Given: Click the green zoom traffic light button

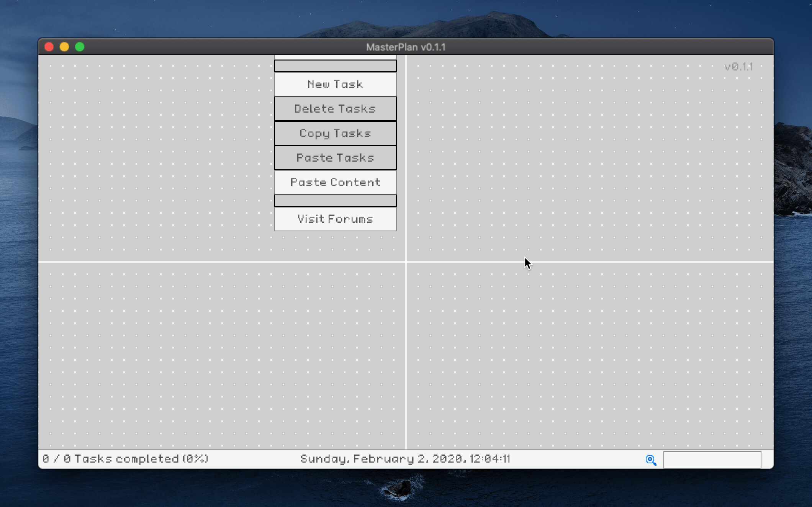Looking at the screenshot, I should click(x=79, y=47).
